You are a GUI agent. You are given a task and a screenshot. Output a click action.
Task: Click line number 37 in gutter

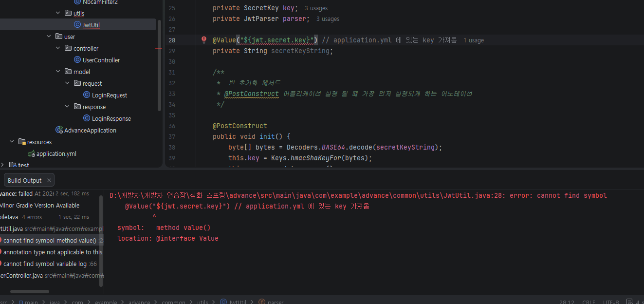click(x=172, y=136)
